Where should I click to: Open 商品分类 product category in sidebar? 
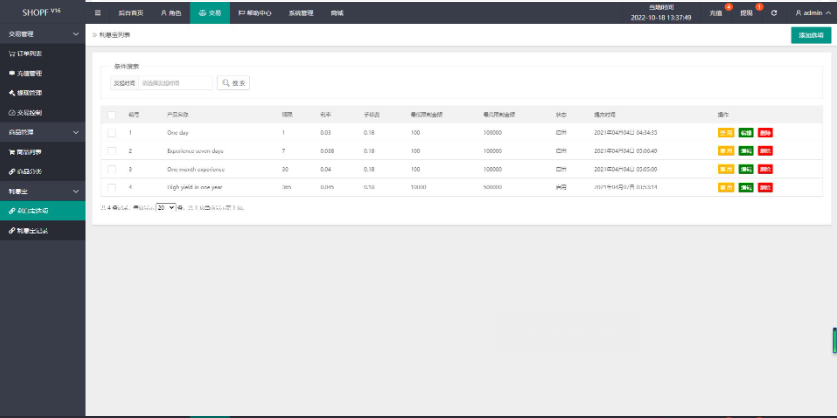tap(42, 171)
